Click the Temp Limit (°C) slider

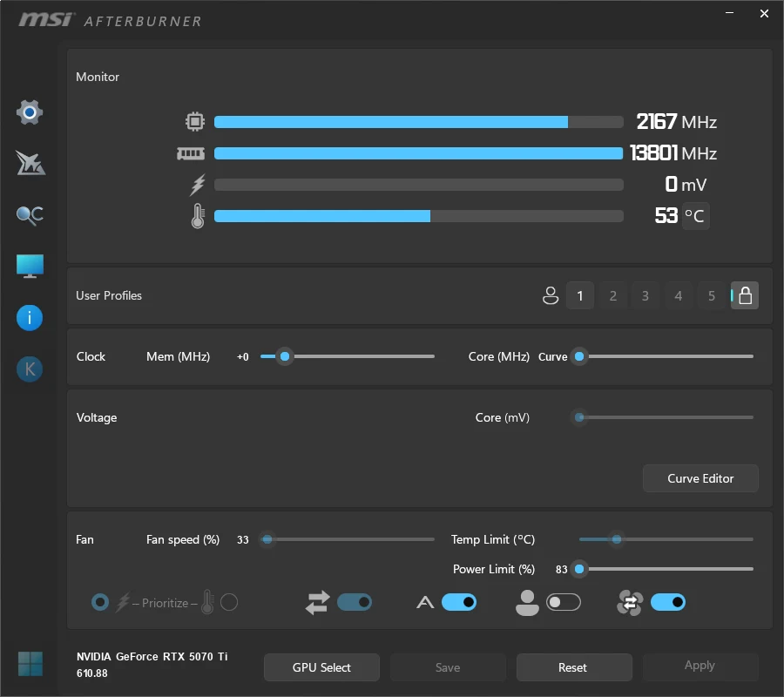[x=666, y=539]
